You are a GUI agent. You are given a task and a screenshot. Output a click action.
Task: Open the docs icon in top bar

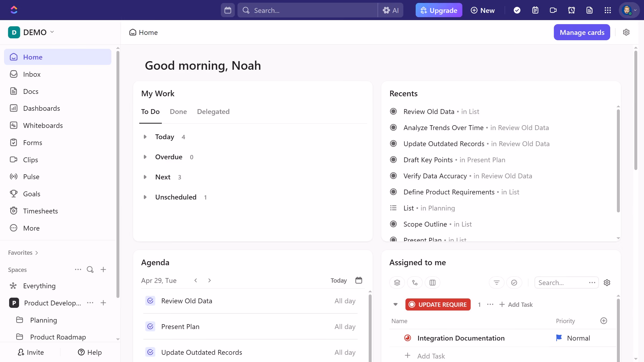click(x=590, y=10)
